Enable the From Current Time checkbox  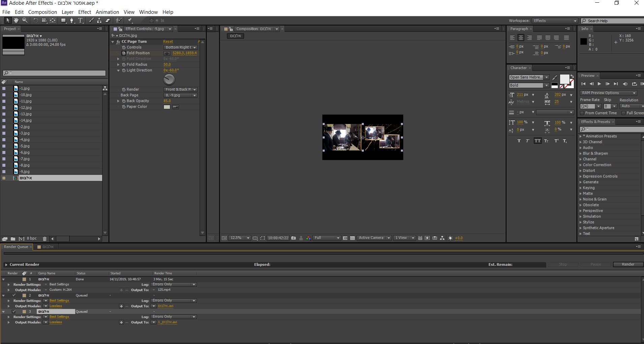(x=582, y=113)
